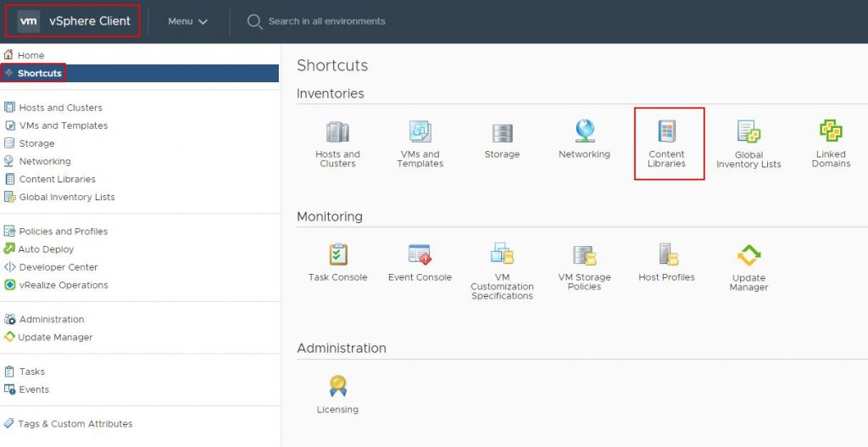Click sidebar Tags & Custom Attributes icon
The image size is (868, 447).
point(8,423)
